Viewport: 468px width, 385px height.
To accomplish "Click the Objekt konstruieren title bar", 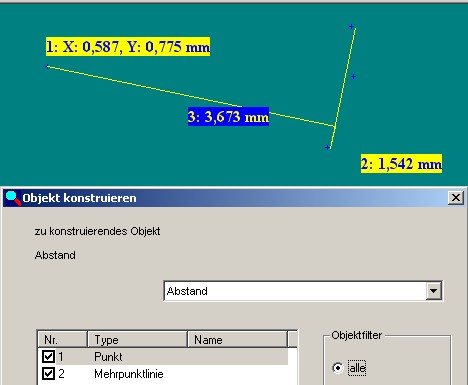I will 233,198.
